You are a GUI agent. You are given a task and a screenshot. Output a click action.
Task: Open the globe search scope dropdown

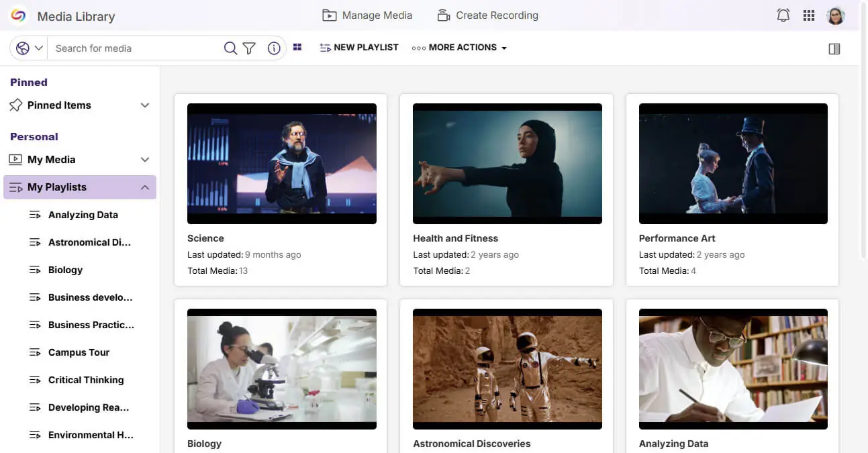pyautogui.click(x=30, y=48)
